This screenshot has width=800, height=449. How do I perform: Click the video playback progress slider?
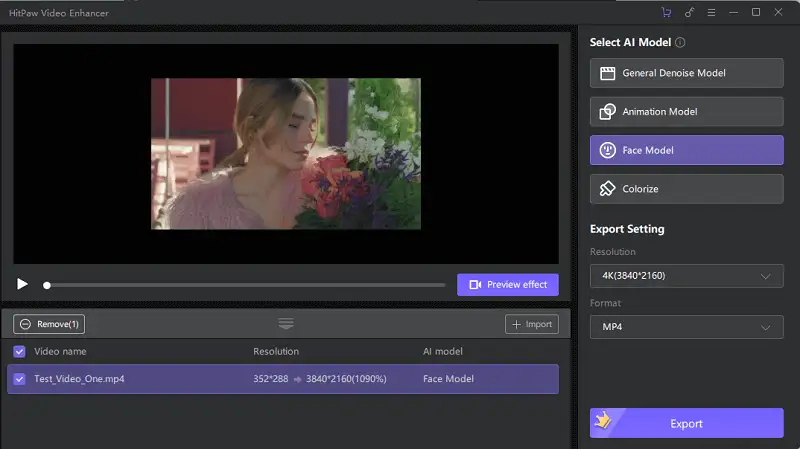(x=245, y=285)
